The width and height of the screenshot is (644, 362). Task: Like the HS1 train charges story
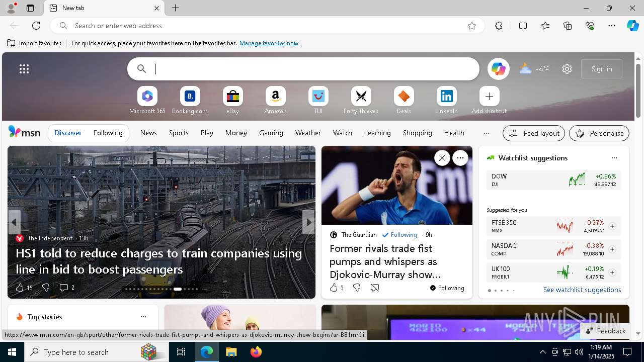point(24,288)
